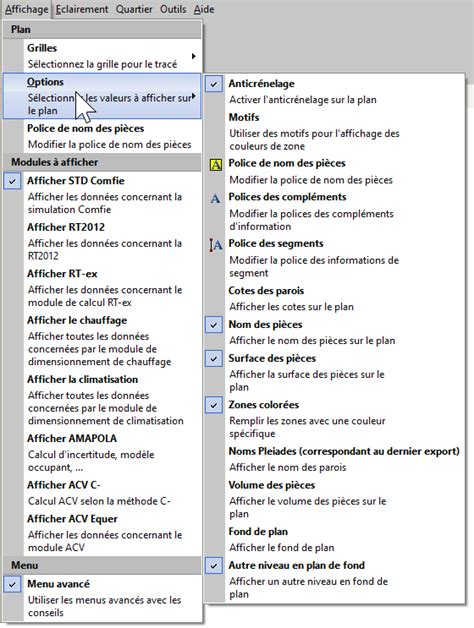This screenshot has height=628, width=474.
Task: Click 'Sélectionnez la grille pour le tracé' text
Action: point(102,64)
